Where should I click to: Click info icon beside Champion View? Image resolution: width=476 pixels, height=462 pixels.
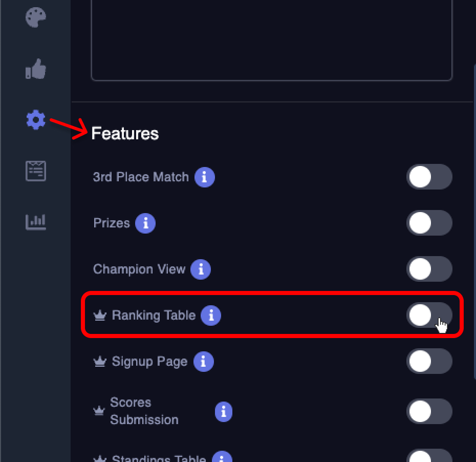201,269
